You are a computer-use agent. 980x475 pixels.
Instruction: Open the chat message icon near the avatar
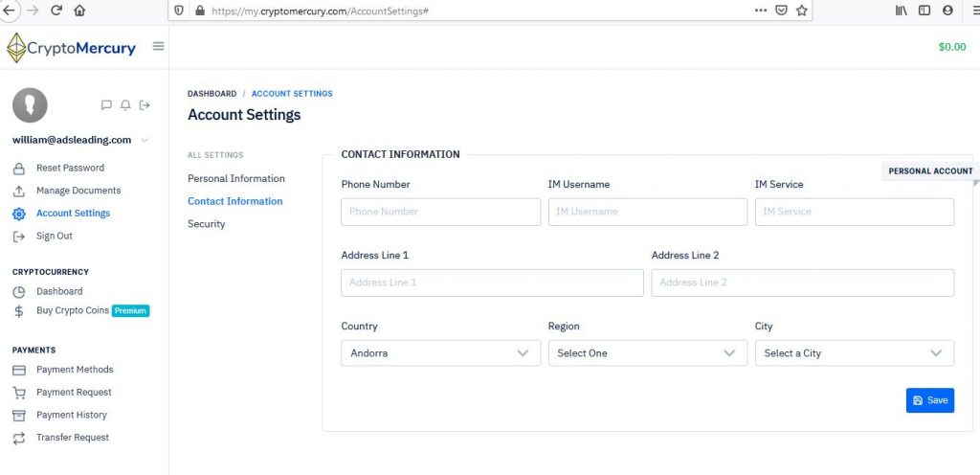(x=106, y=105)
